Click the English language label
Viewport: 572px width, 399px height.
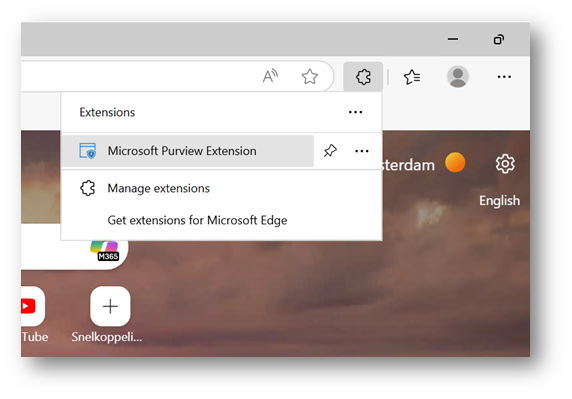point(499,201)
